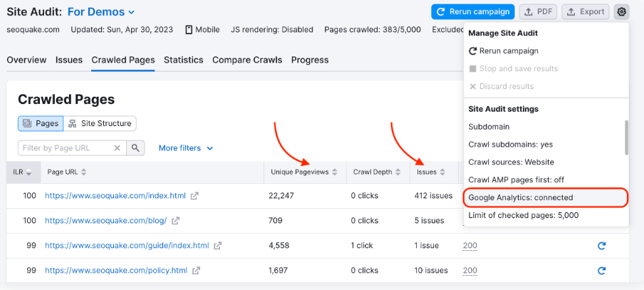Open Google Analytics: connected setting
The height and width of the screenshot is (290, 644).
pyautogui.click(x=546, y=197)
